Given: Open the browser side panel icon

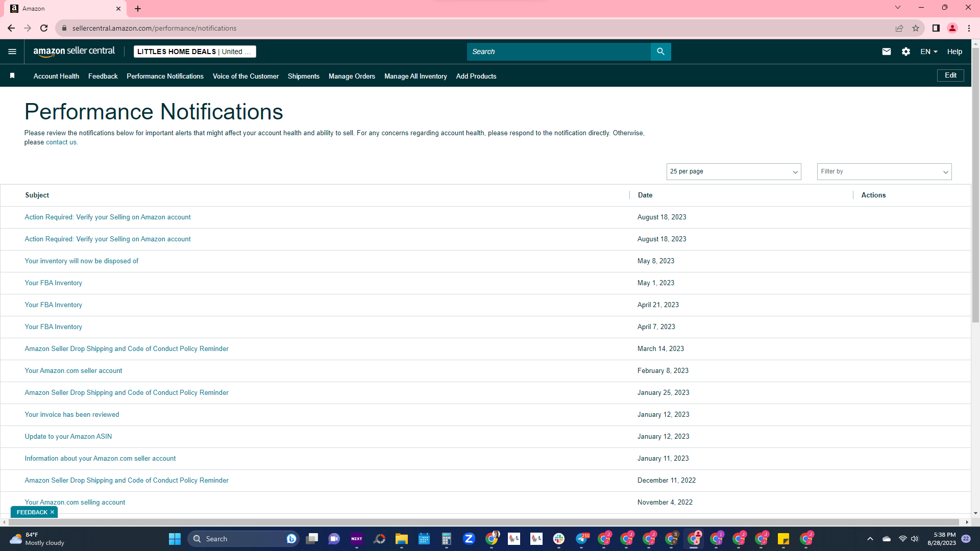Looking at the screenshot, I should click(x=936, y=28).
